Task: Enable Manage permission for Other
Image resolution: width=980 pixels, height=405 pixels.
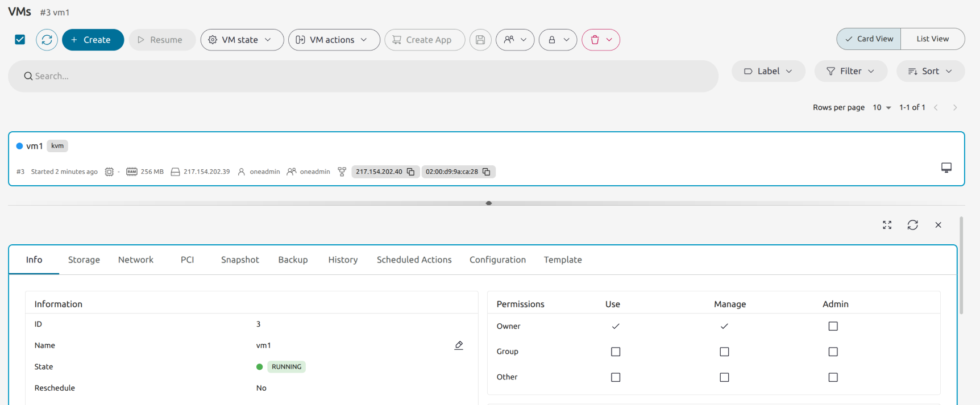Action: click(x=724, y=377)
